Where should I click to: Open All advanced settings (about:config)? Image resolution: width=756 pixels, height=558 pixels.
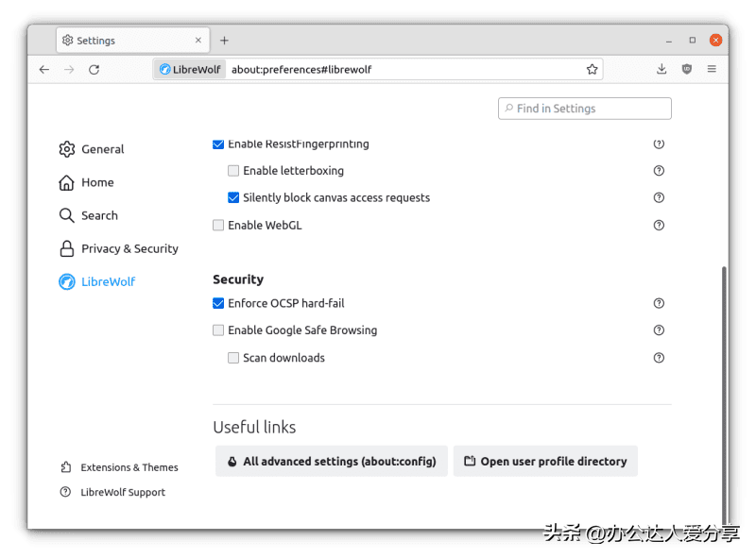click(331, 462)
